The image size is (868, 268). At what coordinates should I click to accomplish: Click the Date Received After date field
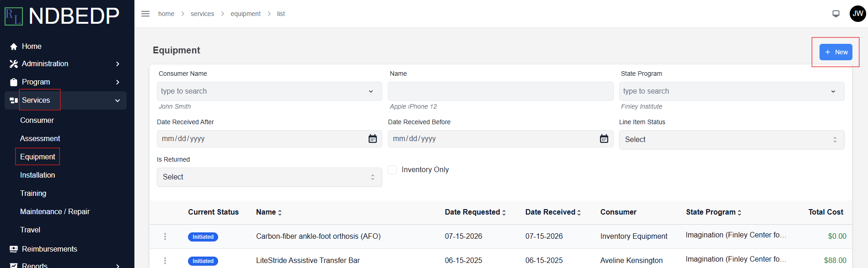[x=269, y=139]
